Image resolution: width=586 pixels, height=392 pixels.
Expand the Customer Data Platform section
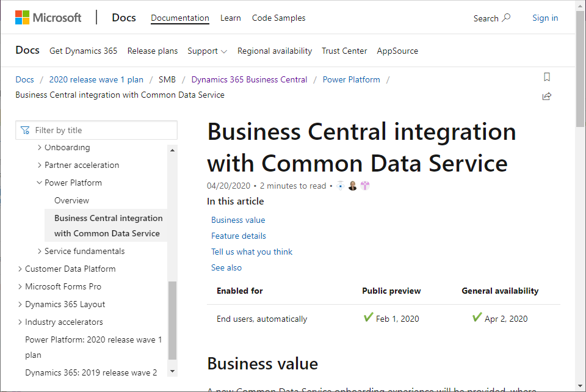[x=20, y=269]
